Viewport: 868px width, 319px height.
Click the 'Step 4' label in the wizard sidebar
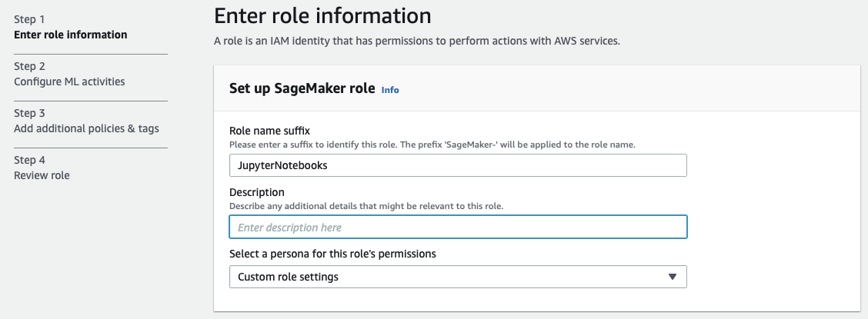29,160
